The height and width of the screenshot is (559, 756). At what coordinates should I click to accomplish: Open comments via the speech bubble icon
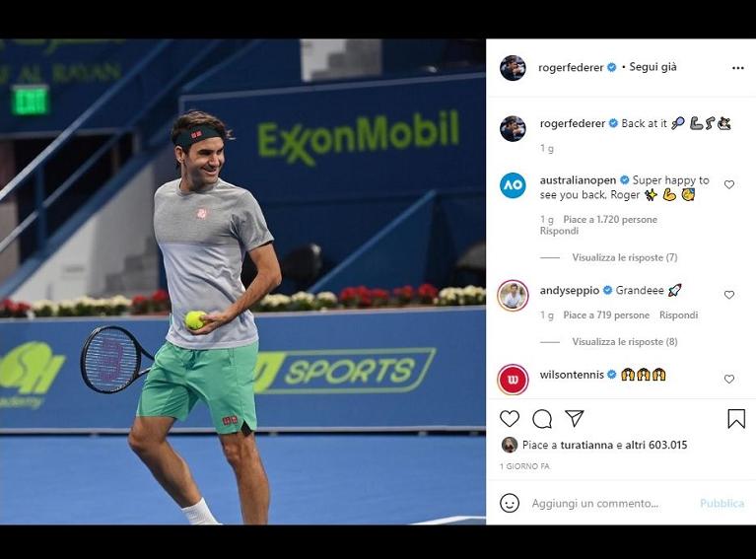tap(542, 419)
